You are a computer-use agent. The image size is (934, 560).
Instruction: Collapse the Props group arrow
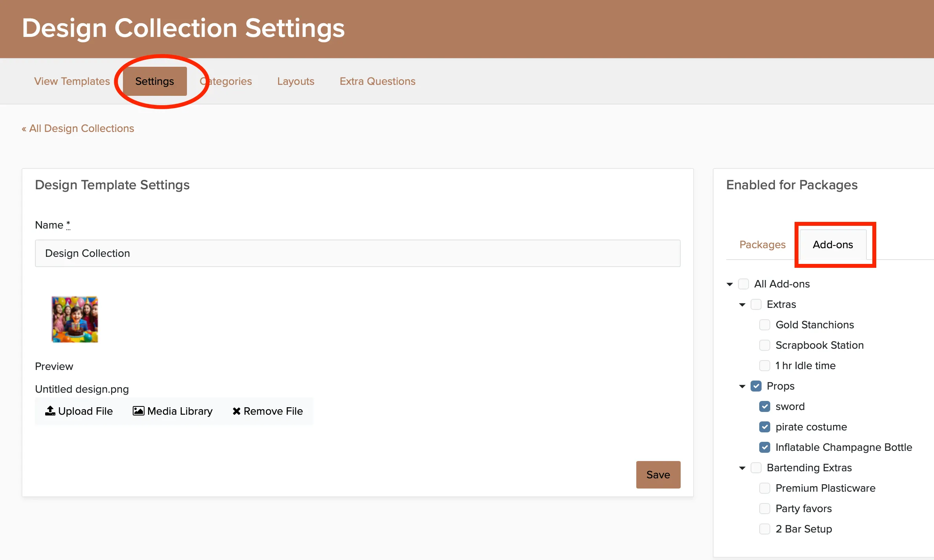pyautogui.click(x=742, y=386)
